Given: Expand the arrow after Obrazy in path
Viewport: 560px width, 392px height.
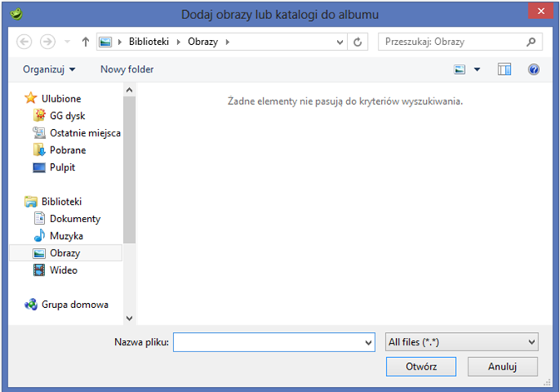Looking at the screenshot, I should tap(227, 42).
